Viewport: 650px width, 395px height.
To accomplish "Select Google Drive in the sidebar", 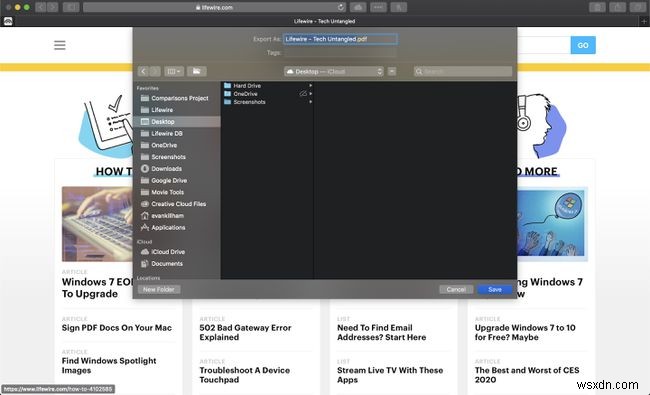I will click(x=177, y=180).
